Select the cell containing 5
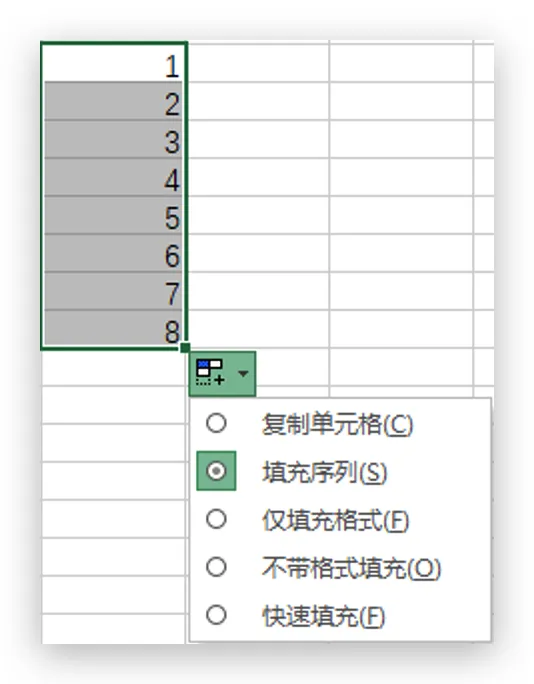The height and width of the screenshot is (684, 534). point(114,215)
